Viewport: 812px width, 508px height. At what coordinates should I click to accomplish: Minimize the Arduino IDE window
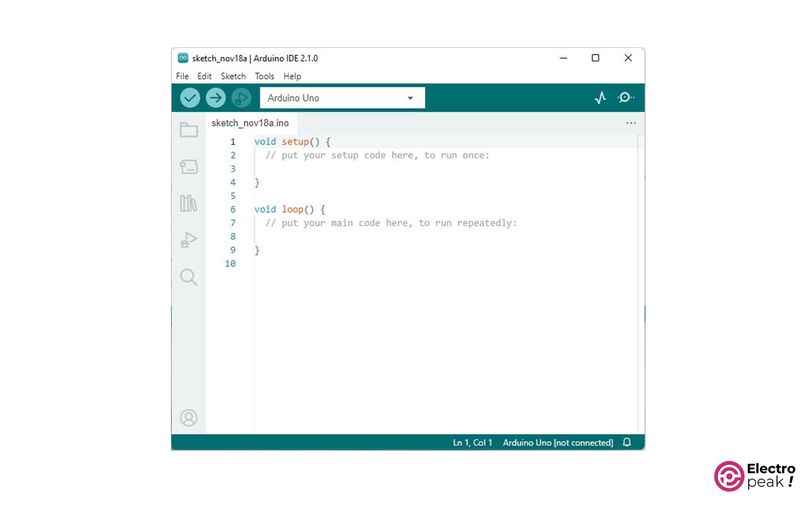[x=563, y=58]
